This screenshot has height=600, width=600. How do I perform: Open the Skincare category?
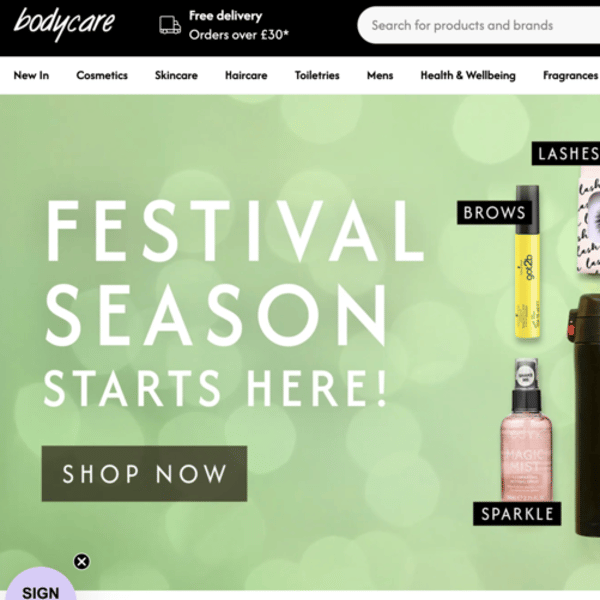point(176,75)
